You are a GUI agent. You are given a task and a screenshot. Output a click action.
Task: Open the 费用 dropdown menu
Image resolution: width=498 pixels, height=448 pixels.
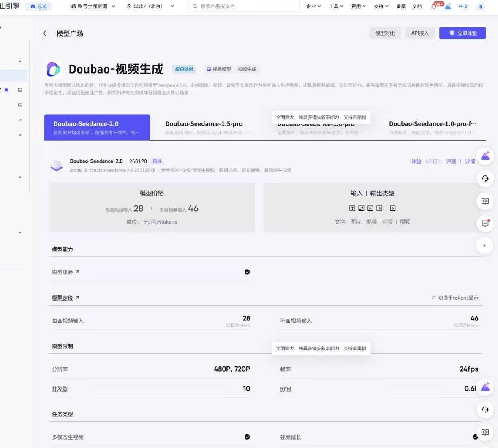[x=359, y=6]
